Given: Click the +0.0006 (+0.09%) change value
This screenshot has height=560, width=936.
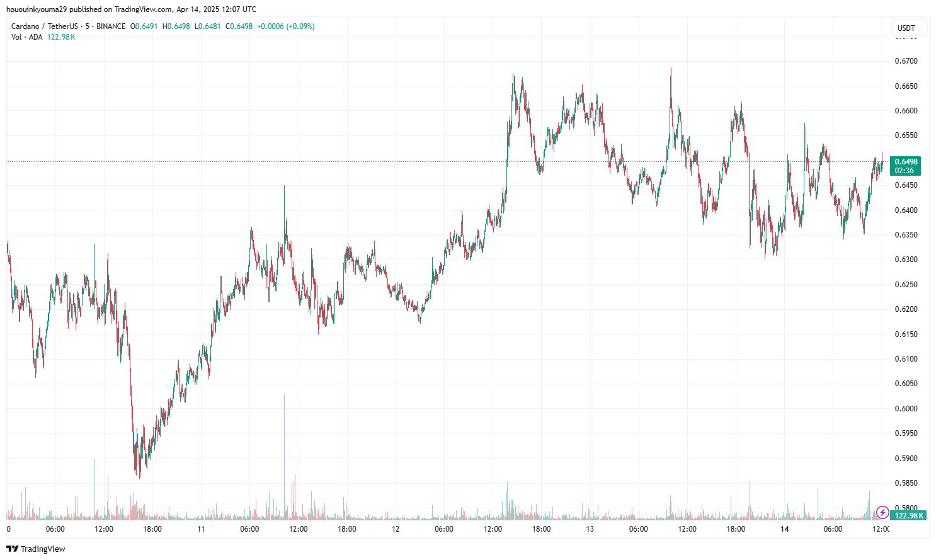Looking at the screenshot, I should click(285, 26).
